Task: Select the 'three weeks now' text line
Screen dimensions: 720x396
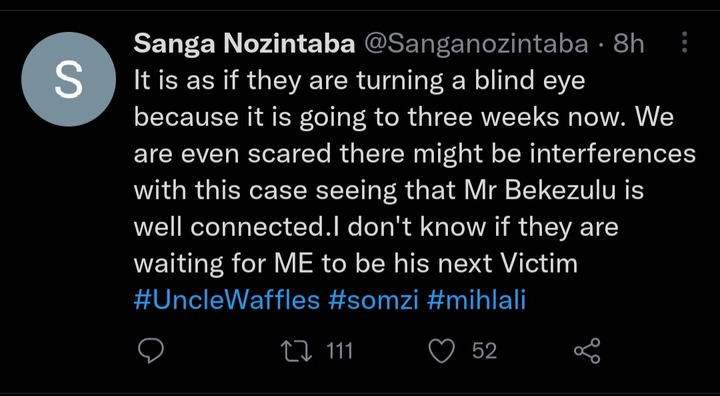Action: [x=404, y=119]
